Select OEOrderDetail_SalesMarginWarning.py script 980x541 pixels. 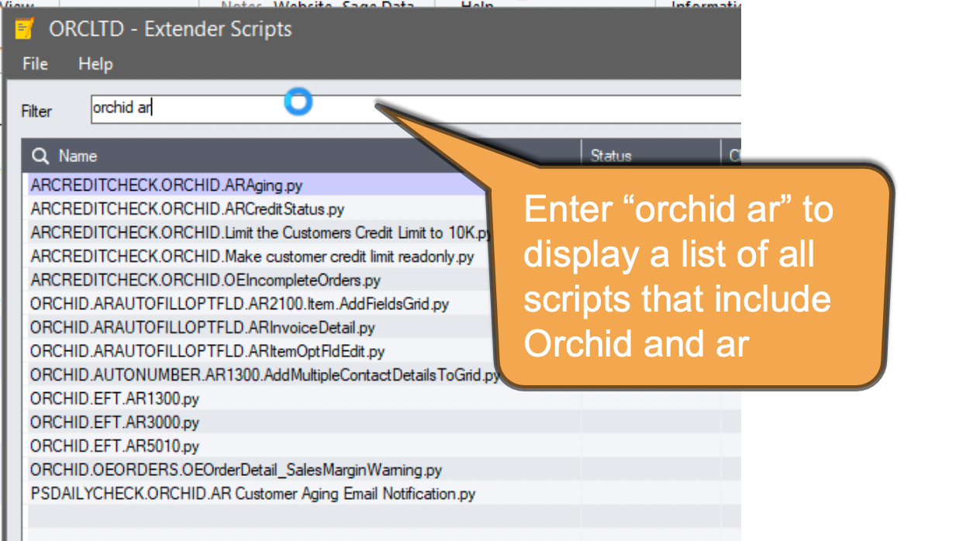click(x=236, y=470)
